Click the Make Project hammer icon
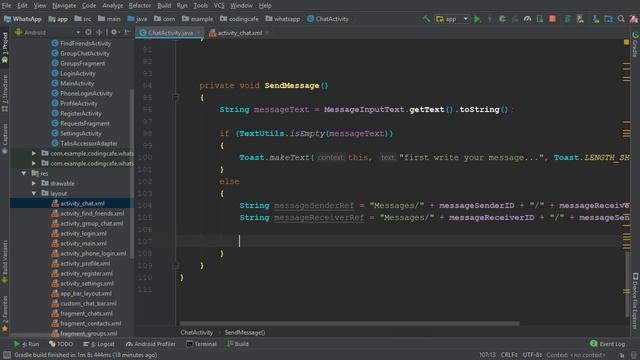Screen dimensions: 640x360 426,19
